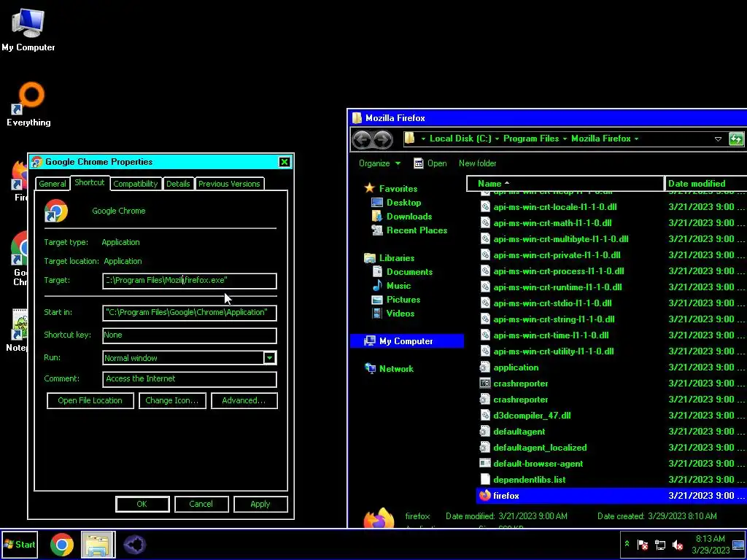The width and height of the screenshot is (747, 560).
Task: Click Open File Location button
Action: (x=90, y=400)
